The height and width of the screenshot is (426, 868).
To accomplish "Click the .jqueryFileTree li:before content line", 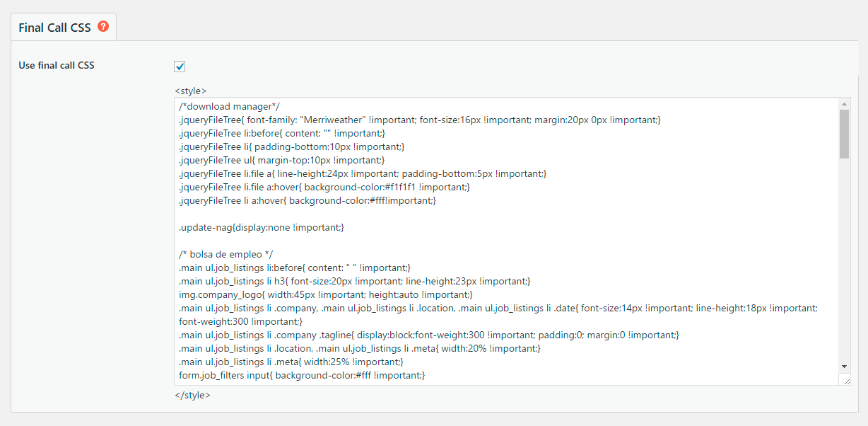I will [283, 134].
